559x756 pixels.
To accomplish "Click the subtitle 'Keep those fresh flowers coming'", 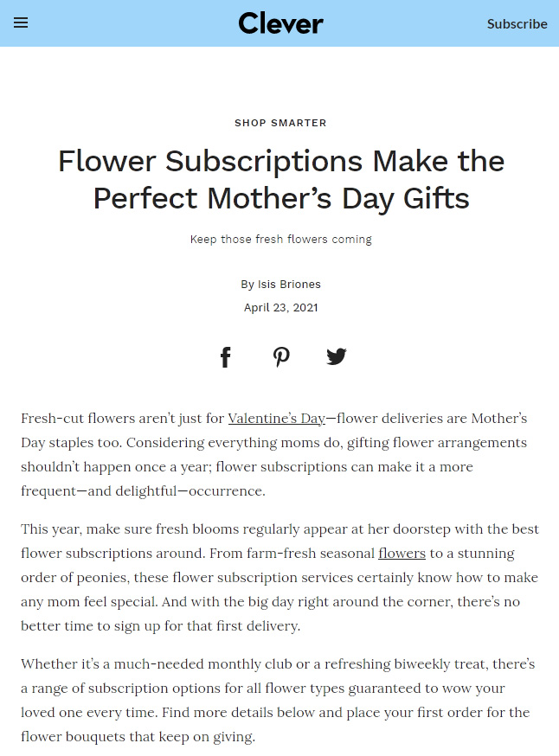I will (280, 239).
